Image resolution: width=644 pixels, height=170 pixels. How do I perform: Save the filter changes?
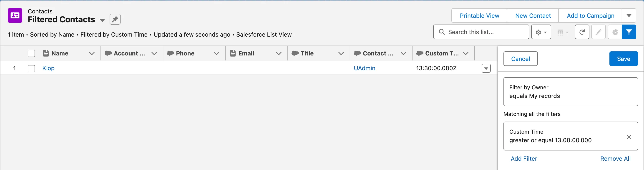[623, 59]
